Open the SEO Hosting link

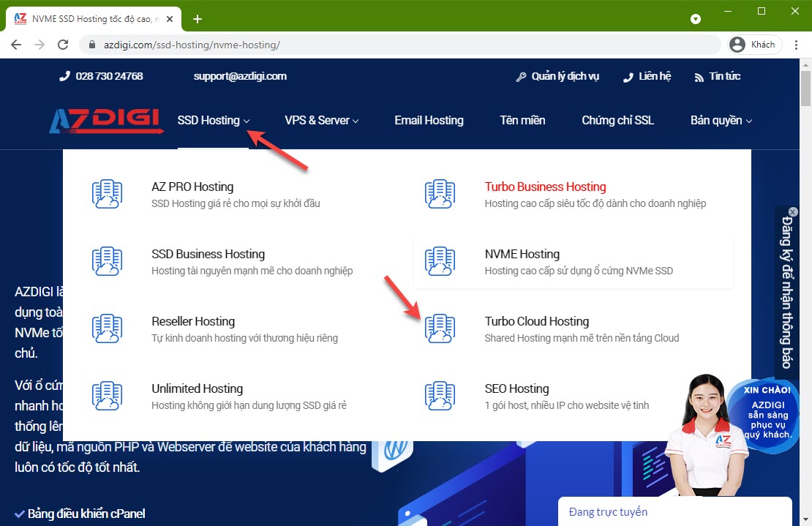pos(516,388)
